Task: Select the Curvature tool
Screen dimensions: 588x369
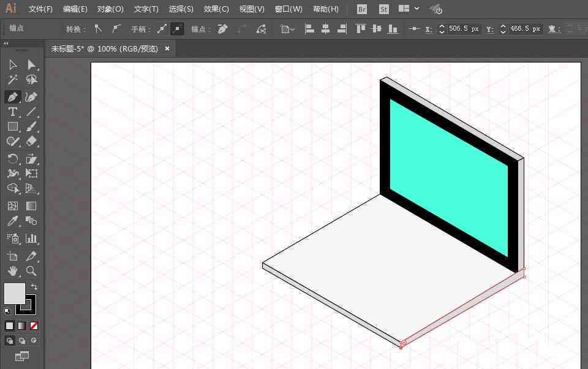Action: [x=31, y=97]
